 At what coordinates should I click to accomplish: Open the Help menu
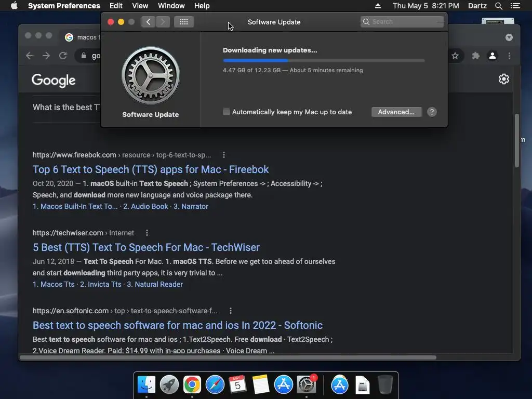point(202,6)
